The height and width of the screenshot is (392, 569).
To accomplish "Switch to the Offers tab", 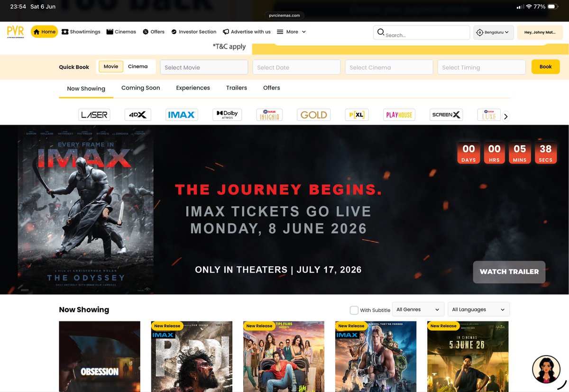I will point(272,88).
